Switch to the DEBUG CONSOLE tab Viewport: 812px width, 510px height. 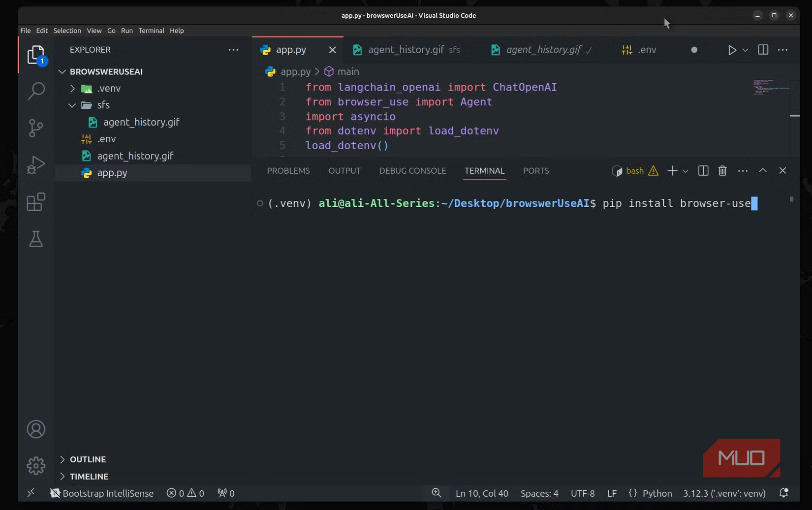412,171
